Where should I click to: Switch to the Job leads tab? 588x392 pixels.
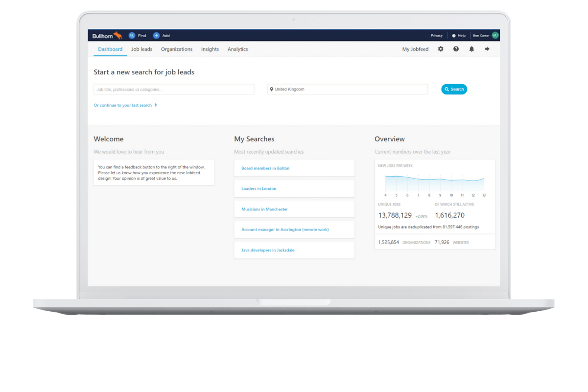click(x=141, y=49)
